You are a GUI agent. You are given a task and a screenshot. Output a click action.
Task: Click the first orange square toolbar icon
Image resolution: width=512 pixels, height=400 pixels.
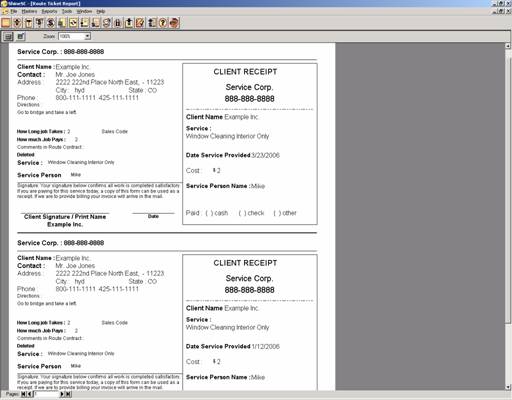(x=6, y=23)
